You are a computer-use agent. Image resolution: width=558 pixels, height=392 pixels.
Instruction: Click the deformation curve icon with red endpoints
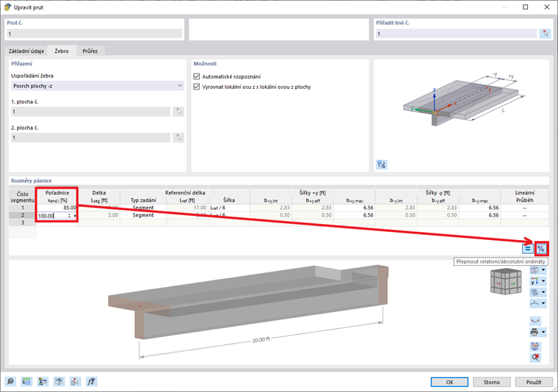coord(535,321)
